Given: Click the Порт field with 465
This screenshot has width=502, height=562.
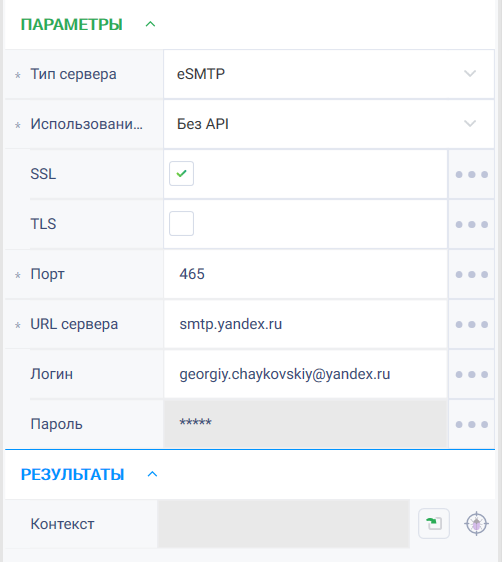Looking at the screenshot, I should point(306,274).
